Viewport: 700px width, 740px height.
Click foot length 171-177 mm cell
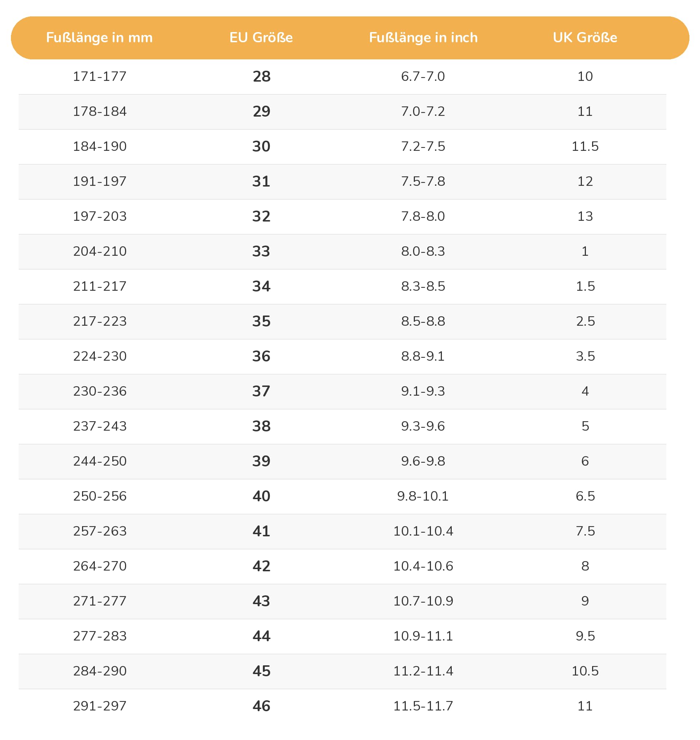pos(100,76)
